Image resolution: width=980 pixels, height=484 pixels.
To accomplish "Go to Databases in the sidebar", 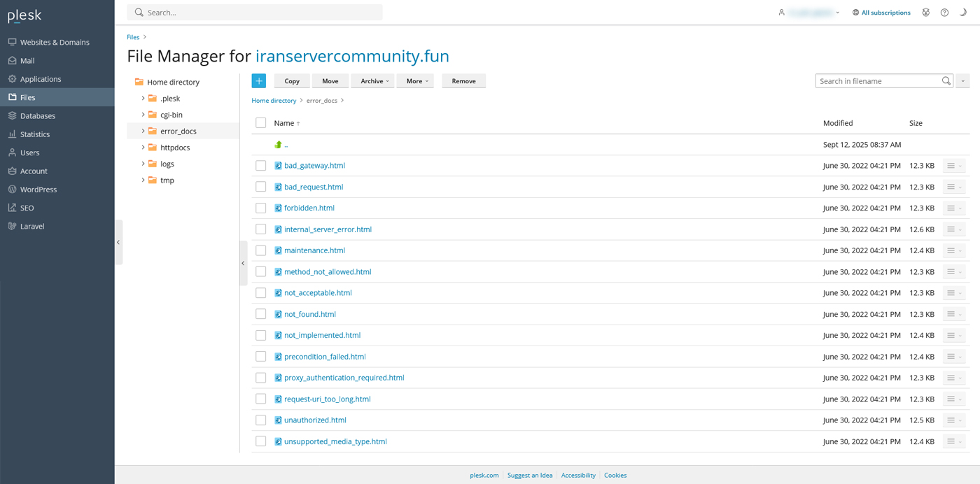I will pyautogui.click(x=38, y=115).
